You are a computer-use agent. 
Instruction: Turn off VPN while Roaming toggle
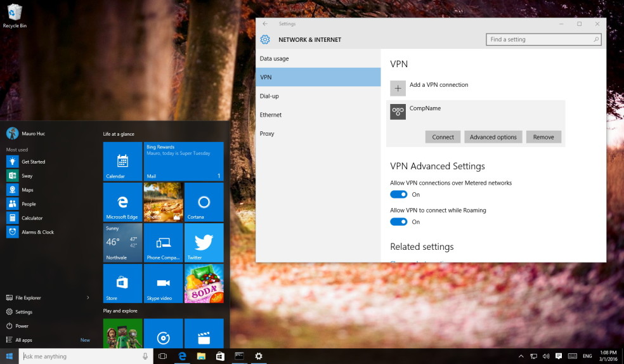[398, 221]
